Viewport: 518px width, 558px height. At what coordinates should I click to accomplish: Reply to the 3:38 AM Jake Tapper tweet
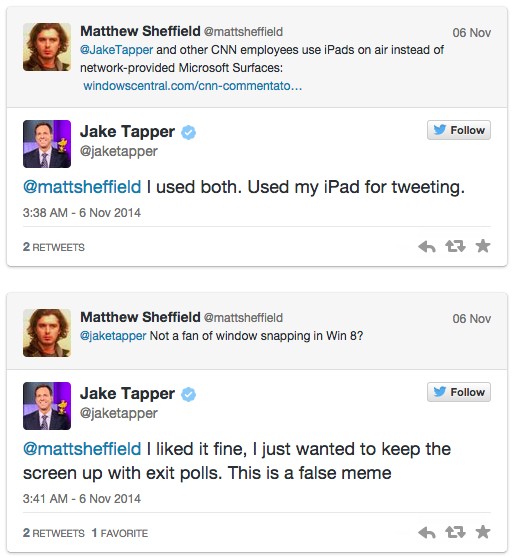coord(427,246)
